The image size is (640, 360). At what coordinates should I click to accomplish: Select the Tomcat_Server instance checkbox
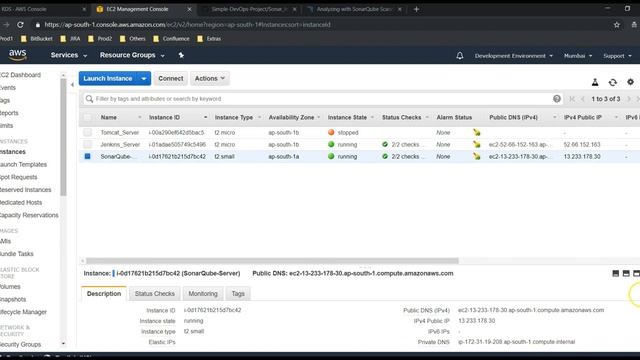pyautogui.click(x=87, y=132)
